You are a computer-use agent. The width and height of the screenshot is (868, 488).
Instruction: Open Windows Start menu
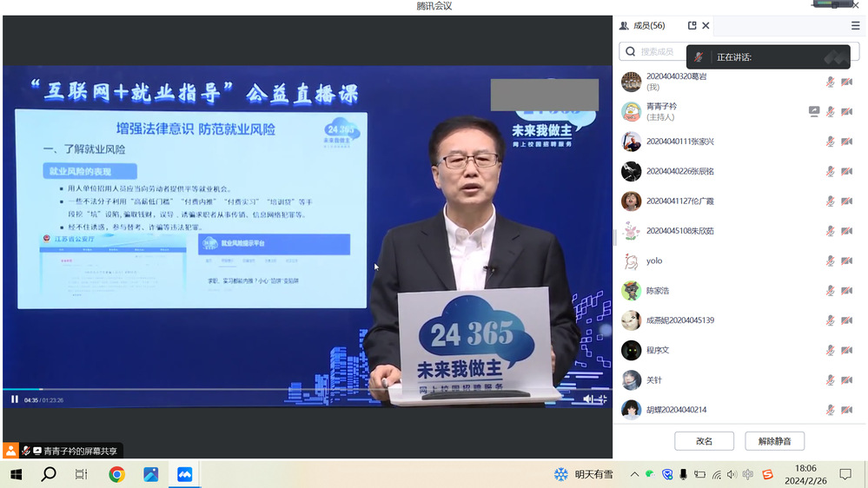pos(16,474)
